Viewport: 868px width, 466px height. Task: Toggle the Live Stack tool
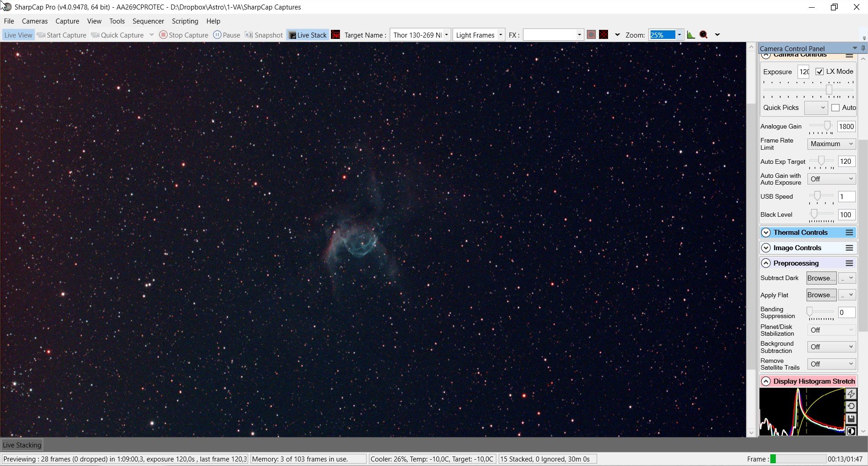click(x=307, y=35)
